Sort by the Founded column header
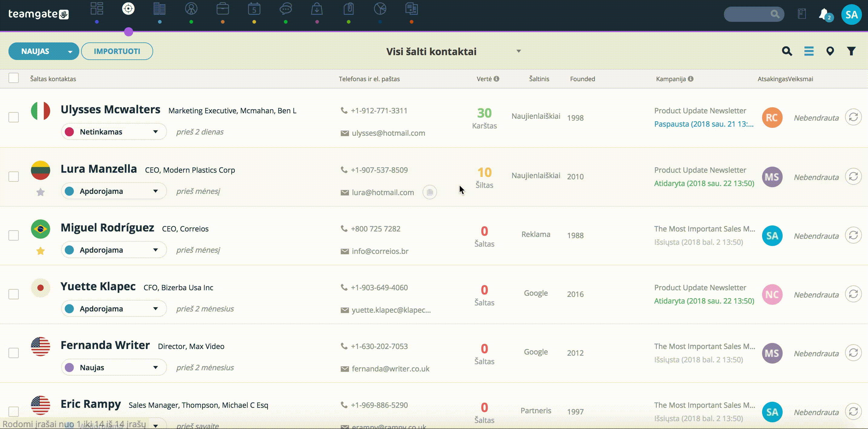 [x=583, y=78]
